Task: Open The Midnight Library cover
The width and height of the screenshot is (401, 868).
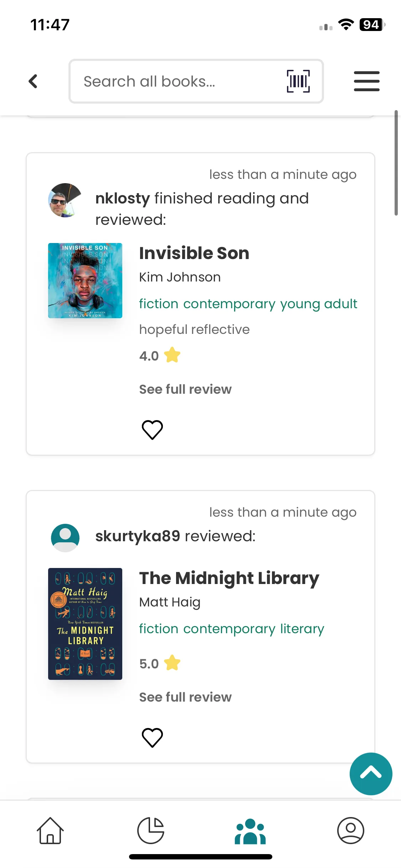Action: (x=85, y=624)
